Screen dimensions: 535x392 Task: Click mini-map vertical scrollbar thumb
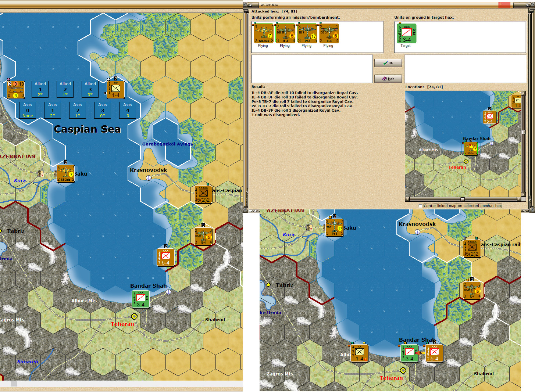click(524, 132)
